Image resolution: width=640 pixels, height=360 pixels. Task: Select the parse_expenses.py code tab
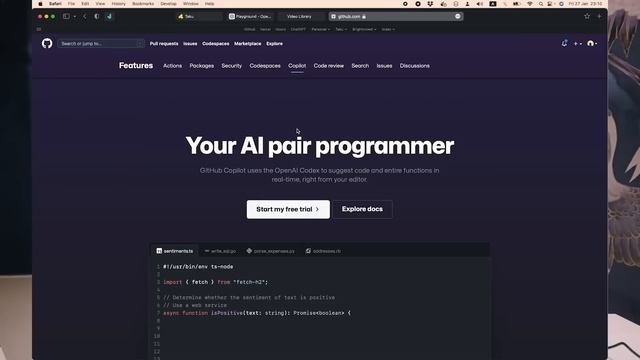(x=271, y=251)
